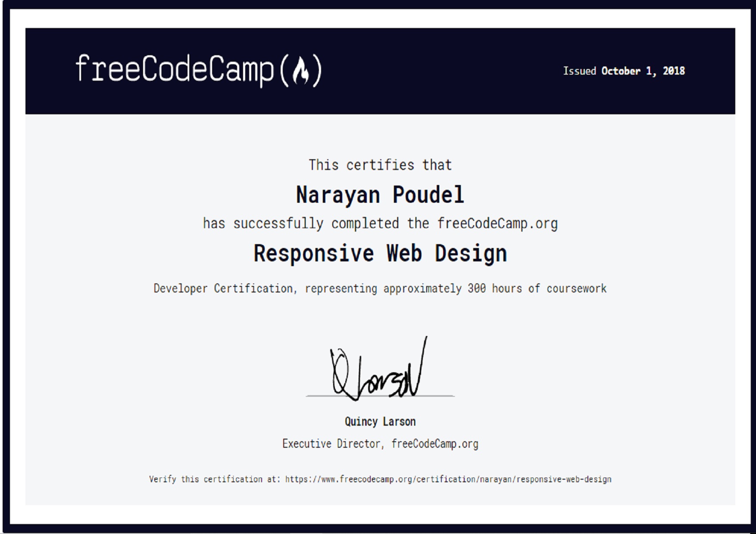This screenshot has height=534, width=756.
Task: Click the closing parenthesis of the logo
Action: (x=317, y=71)
